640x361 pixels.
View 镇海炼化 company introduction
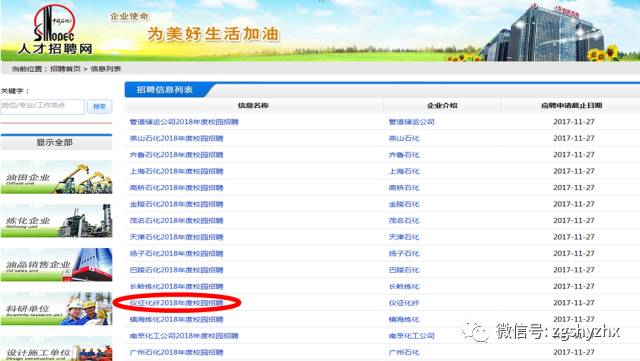(404, 319)
